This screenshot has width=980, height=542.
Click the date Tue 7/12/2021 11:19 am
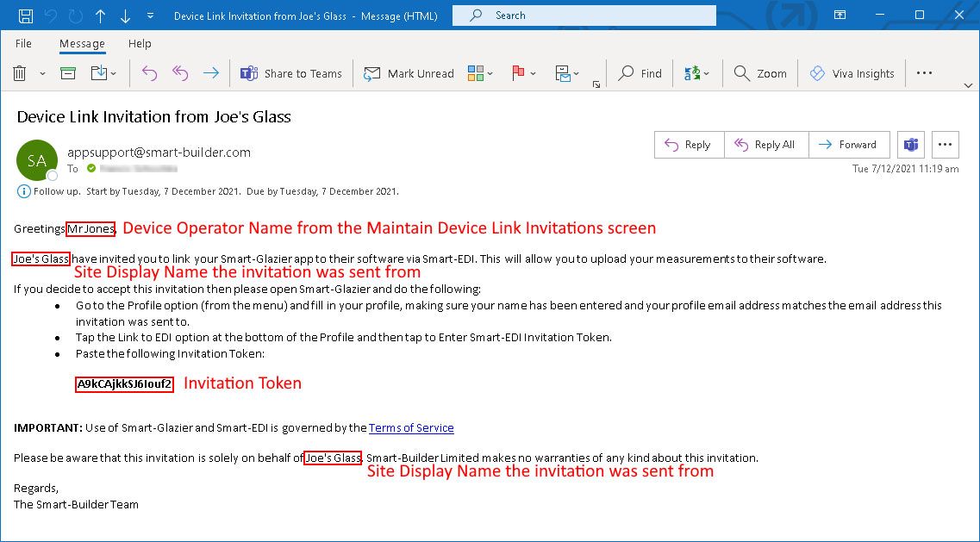click(906, 169)
